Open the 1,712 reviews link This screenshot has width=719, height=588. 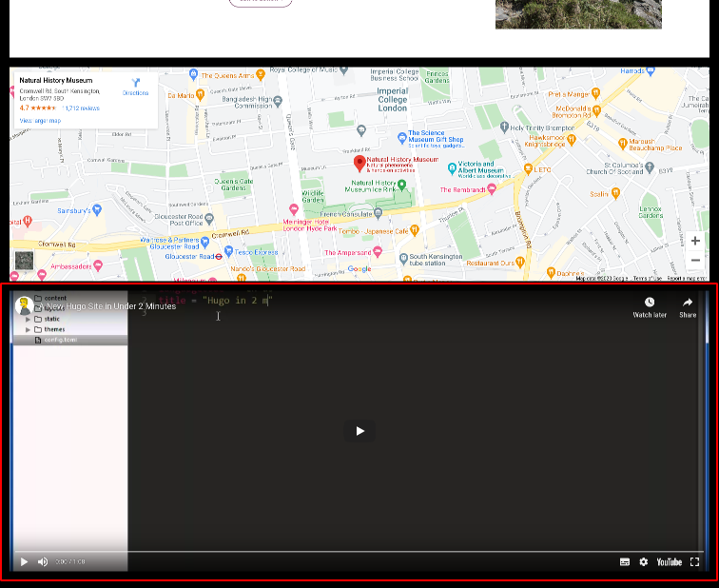pyautogui.click(x=82, y=108)
